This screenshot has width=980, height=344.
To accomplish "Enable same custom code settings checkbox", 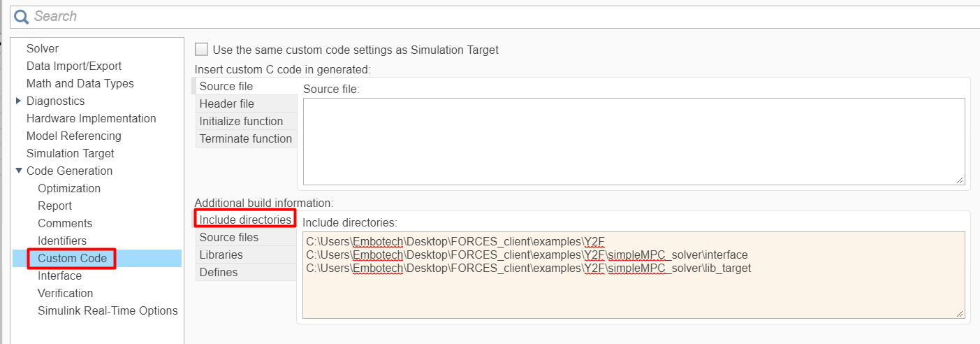I will (202, 50).
